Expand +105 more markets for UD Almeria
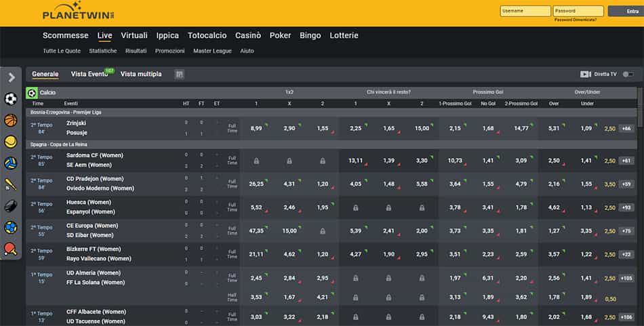The height and width of the screenshot is (326, 644). (626, 279)
